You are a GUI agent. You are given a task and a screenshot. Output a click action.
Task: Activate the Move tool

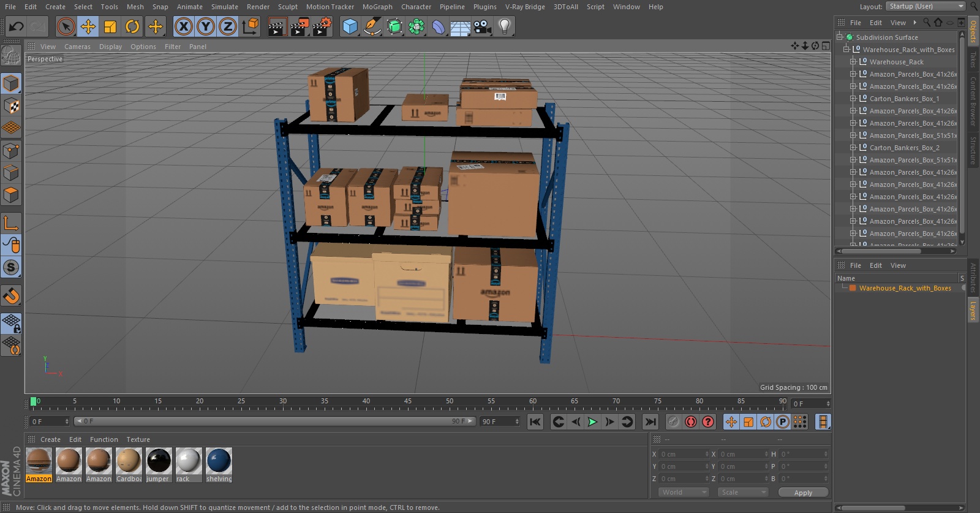pyautogui.click(x=88, y=26)
